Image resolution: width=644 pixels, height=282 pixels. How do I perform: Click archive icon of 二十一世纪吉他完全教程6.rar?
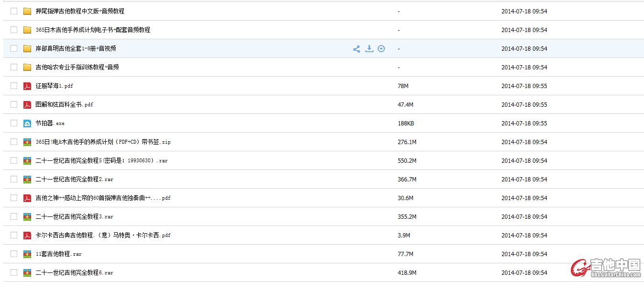tap(27, 272)
